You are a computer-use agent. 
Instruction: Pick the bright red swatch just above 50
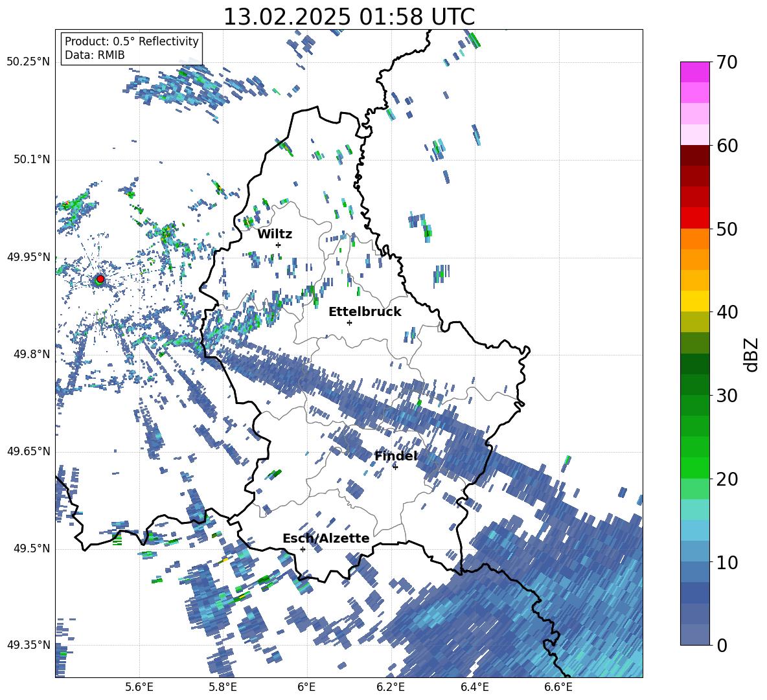pos(694,218)
